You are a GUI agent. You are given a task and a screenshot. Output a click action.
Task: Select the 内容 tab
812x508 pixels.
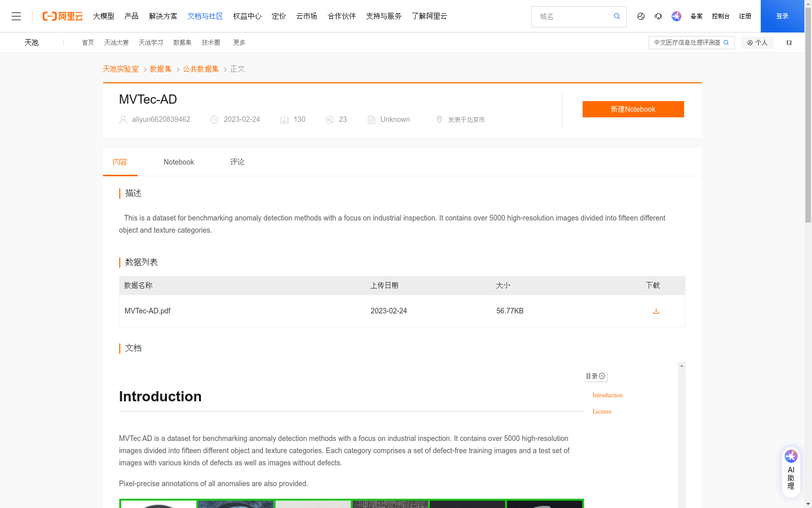[120, 162]
